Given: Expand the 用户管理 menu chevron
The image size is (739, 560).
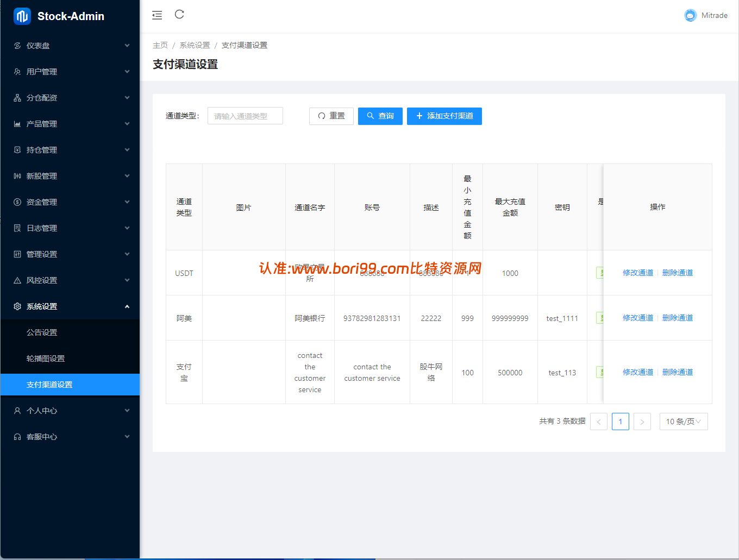Looking at the screenshot, I should (127, 72).
